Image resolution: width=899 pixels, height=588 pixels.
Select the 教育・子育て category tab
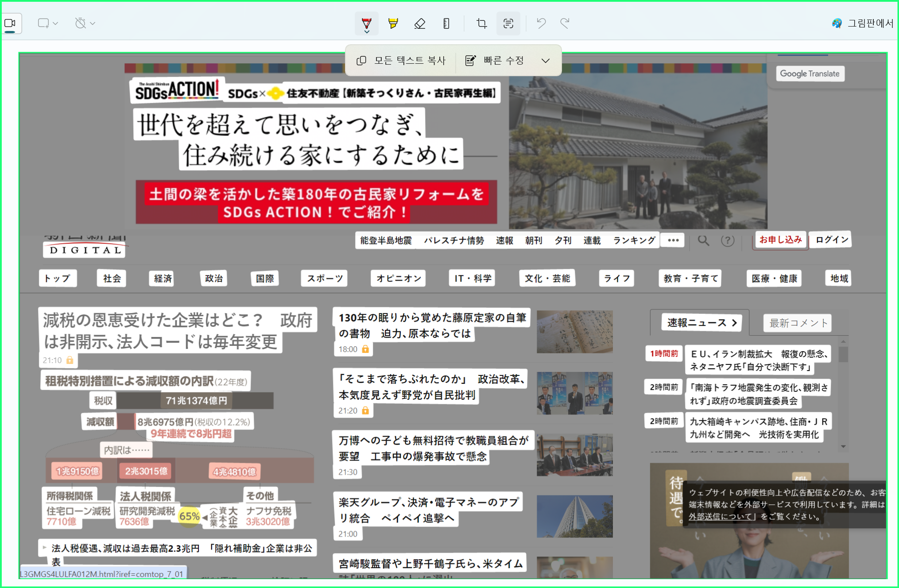[x=690, y=279]
